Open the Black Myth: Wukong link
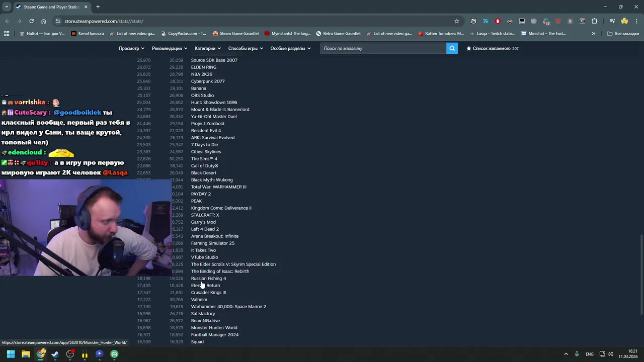 click(x=212, y=179)
